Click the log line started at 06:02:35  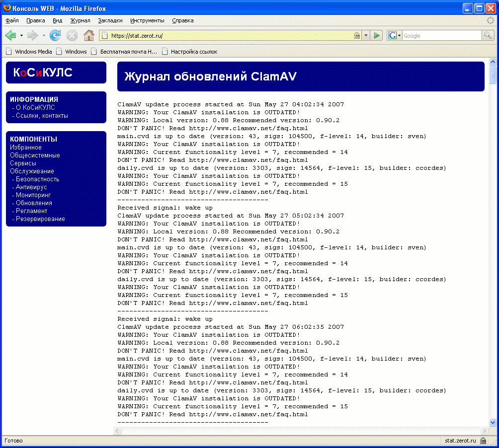pyautogui.click(x=231, y=327)
